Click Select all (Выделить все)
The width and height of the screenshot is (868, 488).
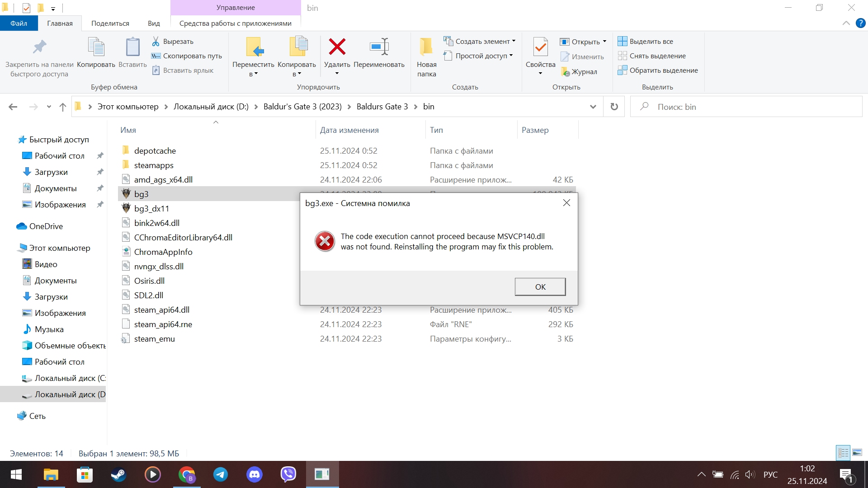tap(651, 42)
